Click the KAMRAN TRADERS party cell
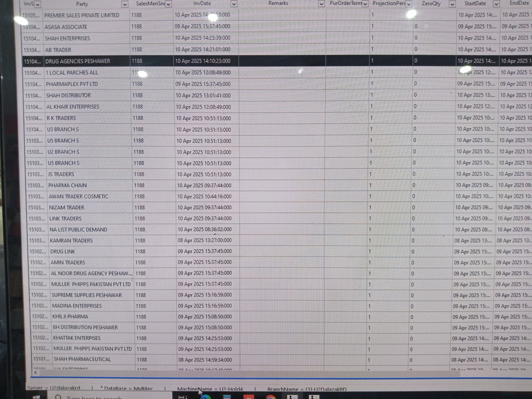Screen dimensions: 532x399 71,241
